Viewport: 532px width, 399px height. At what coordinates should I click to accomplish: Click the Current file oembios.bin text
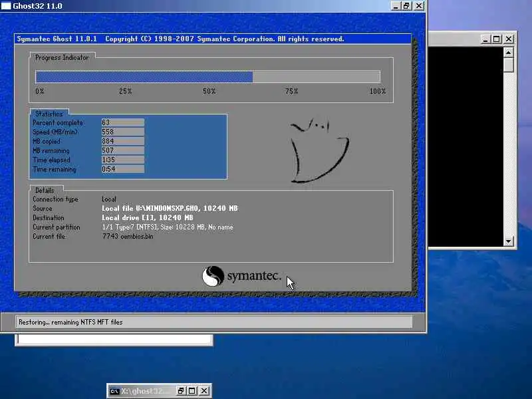click(x=128, y=236)
